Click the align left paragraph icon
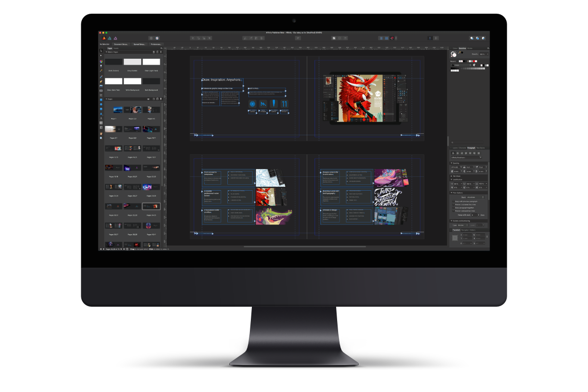588x392 pixels. click(453, 153)
